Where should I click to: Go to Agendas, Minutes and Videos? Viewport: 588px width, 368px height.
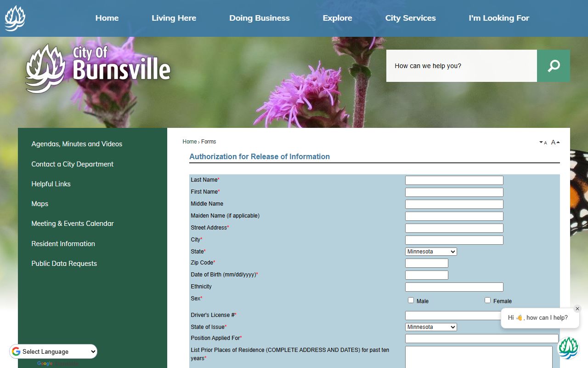(77, 144)
